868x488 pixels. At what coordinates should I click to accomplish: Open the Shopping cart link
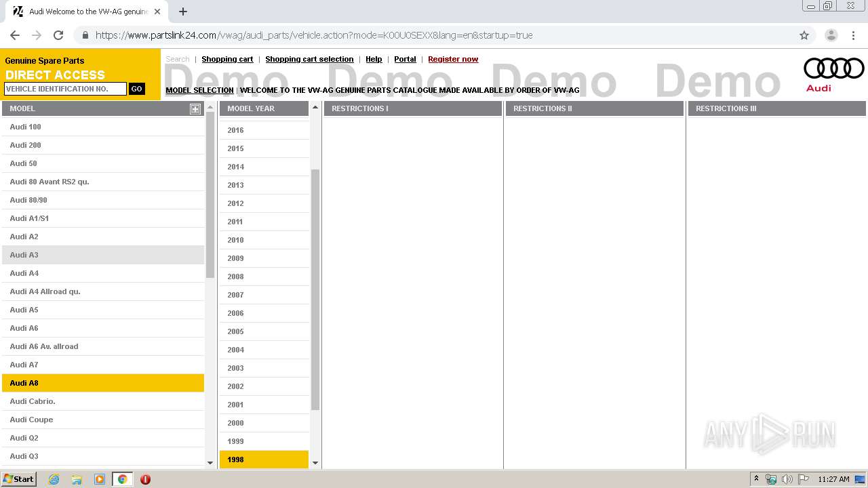tap(227, 59)
